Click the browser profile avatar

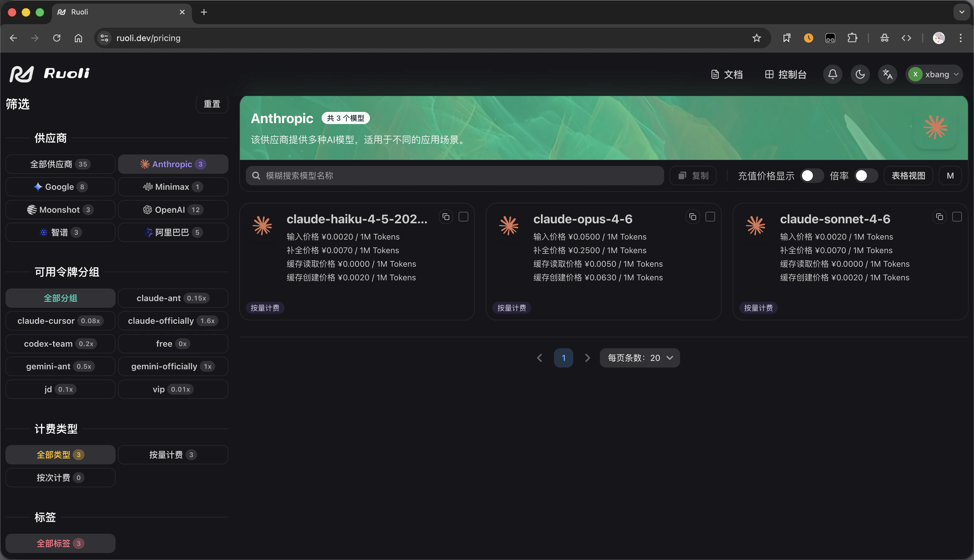coord(939,38)
